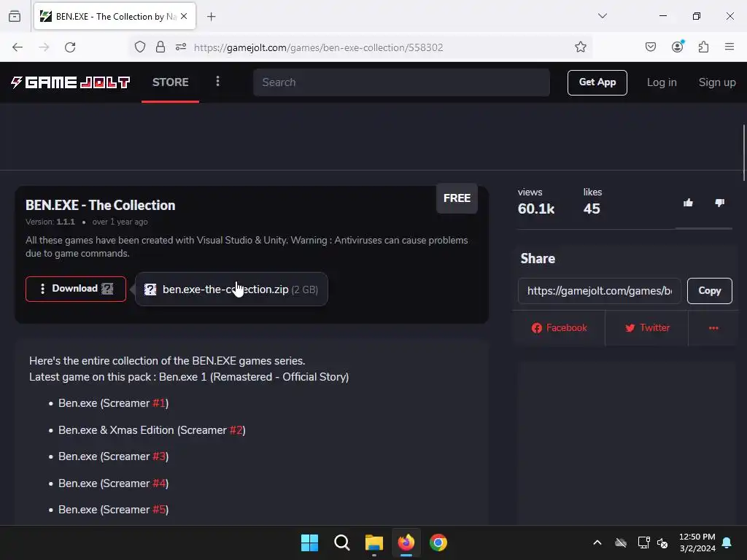Click the OneDrive tray icon
Image resolution: width=747 pixels, height=560 pixels.
pyautogui.click(x=620, y=542)
